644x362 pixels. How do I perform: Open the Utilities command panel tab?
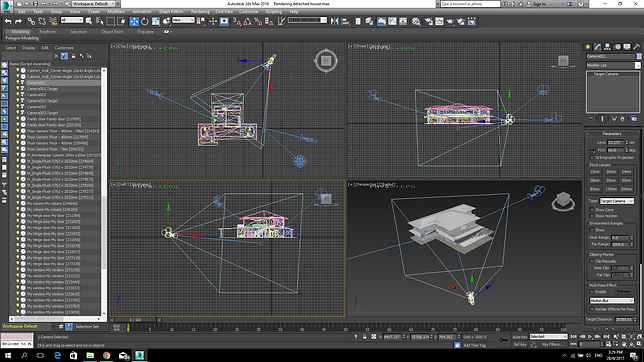pyautogui.click(x=637, y=47)
